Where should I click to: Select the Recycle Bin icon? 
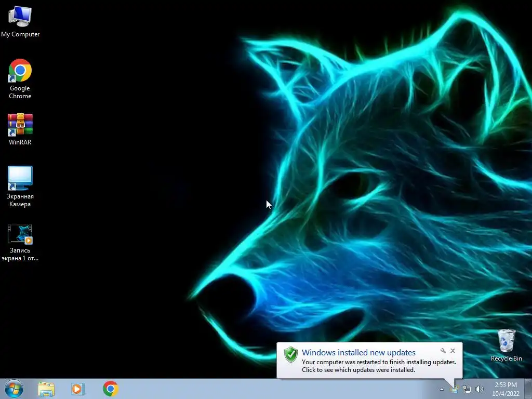(506, 345)
